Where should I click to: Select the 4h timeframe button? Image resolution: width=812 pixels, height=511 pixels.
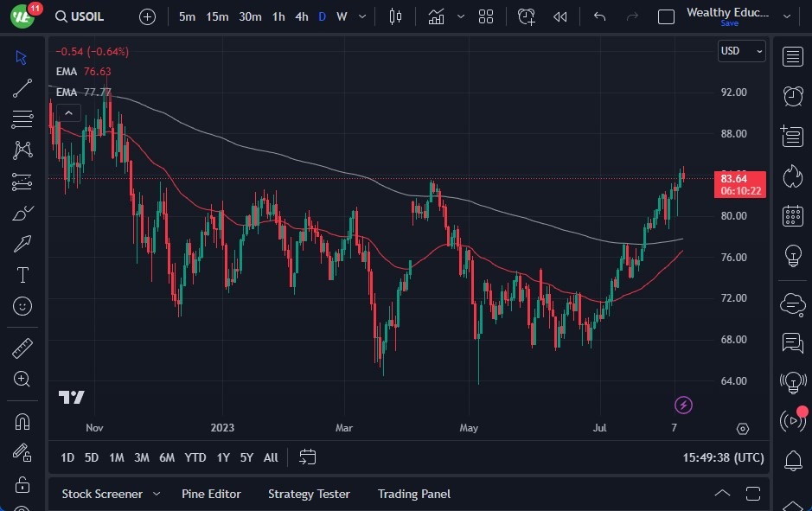click(301, 16)
